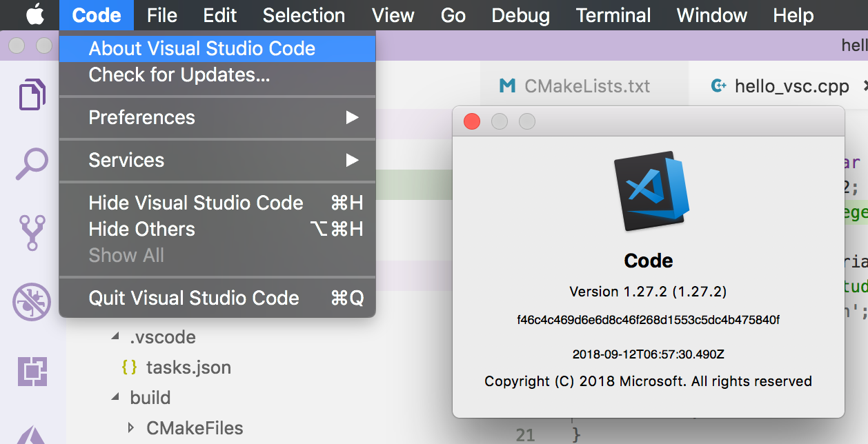Expand the CMakeFiles folder
The height and width of the screenshot is (444, 868).
pyautogui.click(x=131, y=428)
